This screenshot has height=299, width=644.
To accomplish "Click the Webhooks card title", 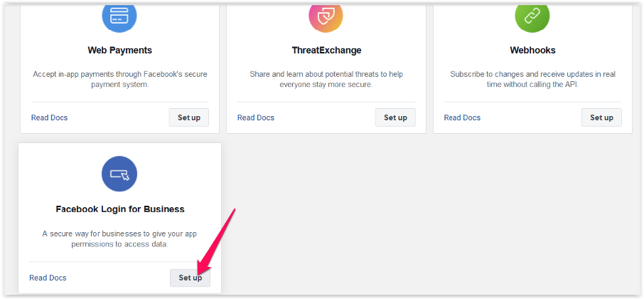I will pyautogui.click(x=532, y=51).
